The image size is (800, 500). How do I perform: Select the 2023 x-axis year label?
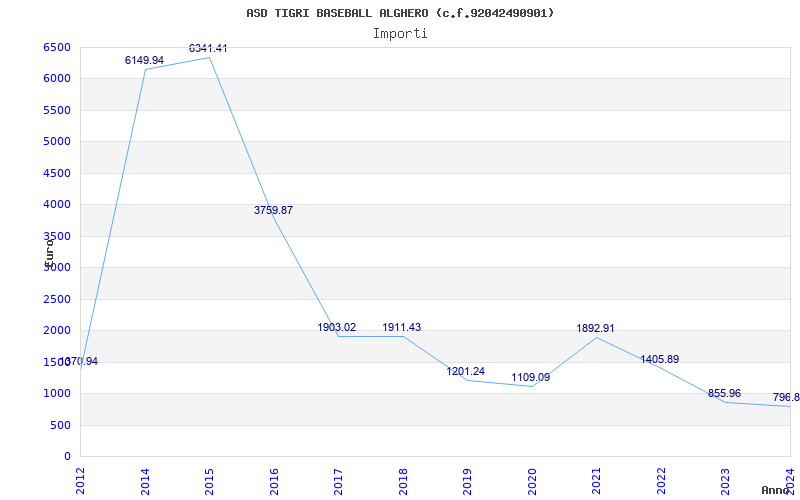pos(726,481)
